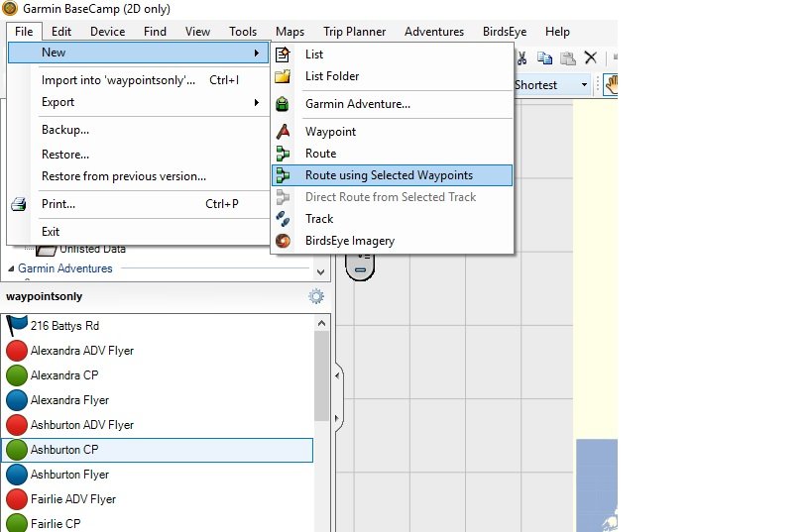Click the blue circle icon for Ashburton Flyer

17,475
